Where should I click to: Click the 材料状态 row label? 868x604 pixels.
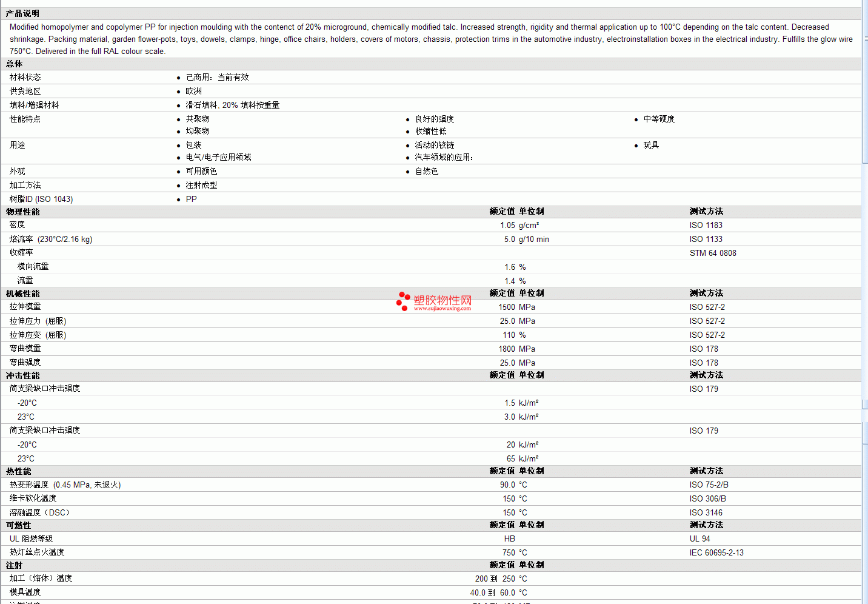pos(25,77)
